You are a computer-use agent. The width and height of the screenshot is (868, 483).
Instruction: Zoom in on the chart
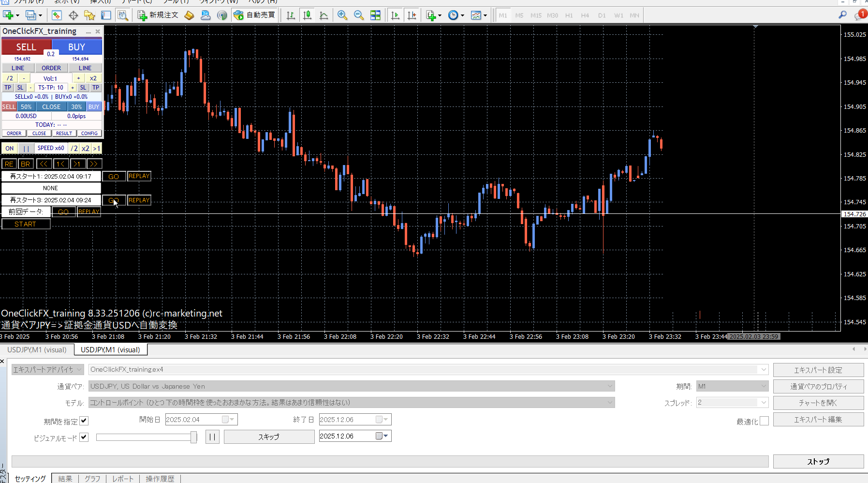click(342, 15)
